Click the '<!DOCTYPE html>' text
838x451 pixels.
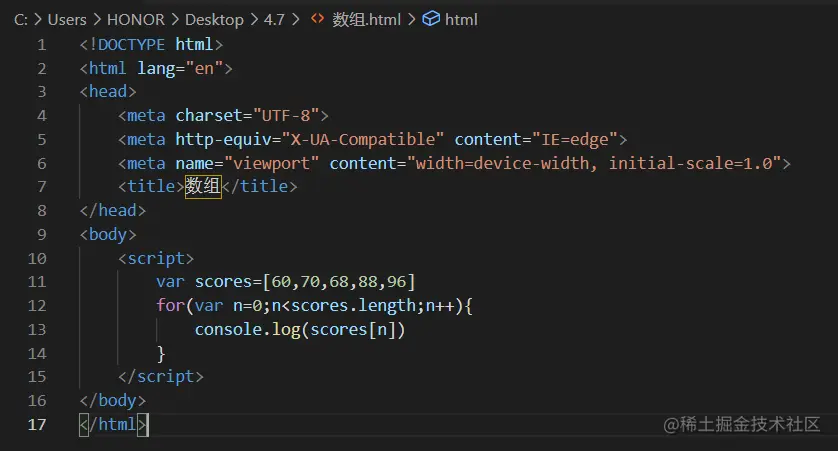pyautogui.click(x=151, y=44)
